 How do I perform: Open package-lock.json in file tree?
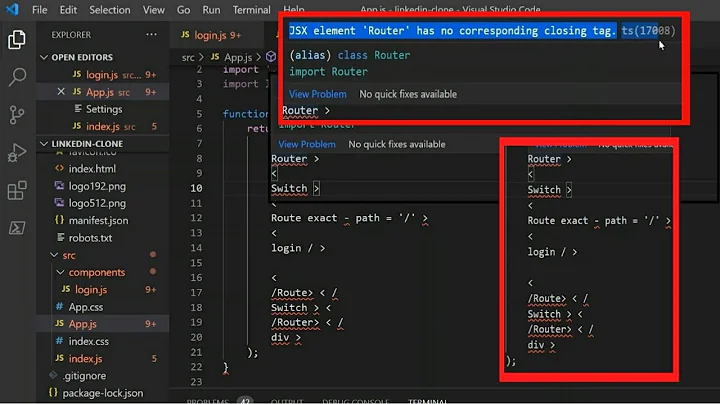[103, 393]
